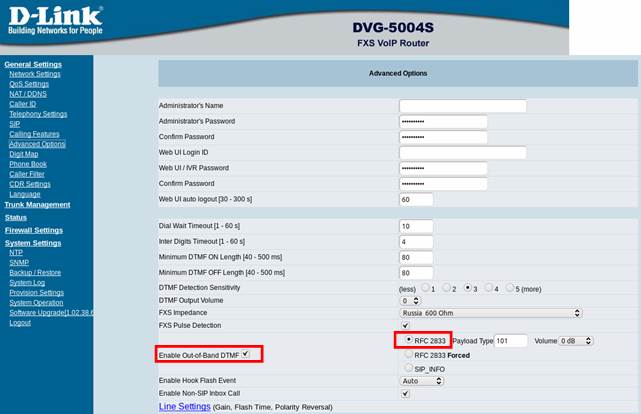Open General Settings section
641x414 pixels.
[x=33, y=64]
